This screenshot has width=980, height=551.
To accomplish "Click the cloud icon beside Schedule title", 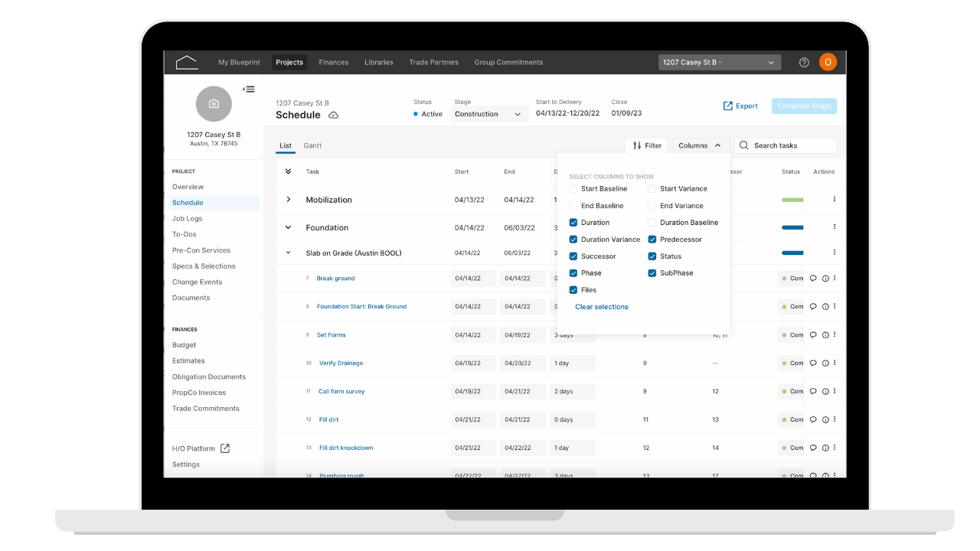I will (333, 116).
